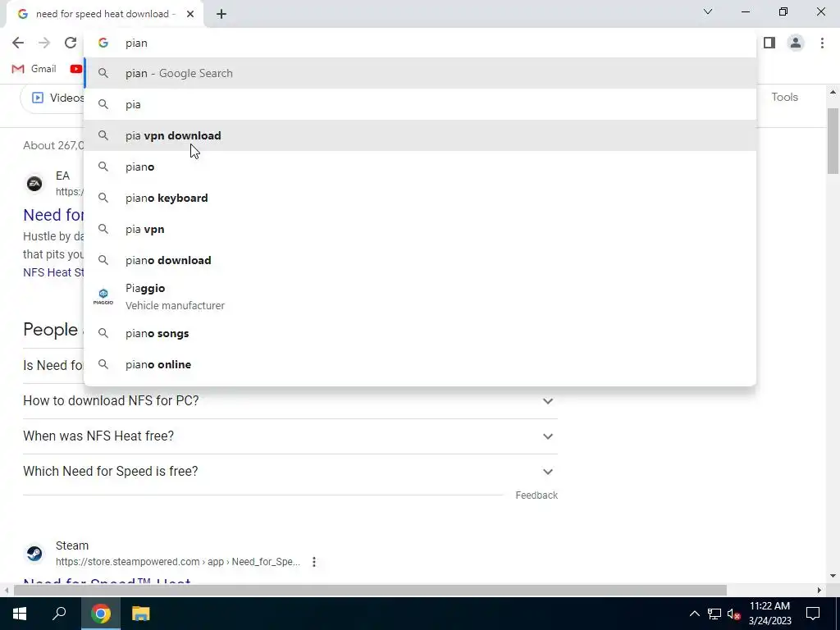Click the scroll-right arrow of horizontal scrollbar
Screen dimensions: 840x630
coord(819,591)
